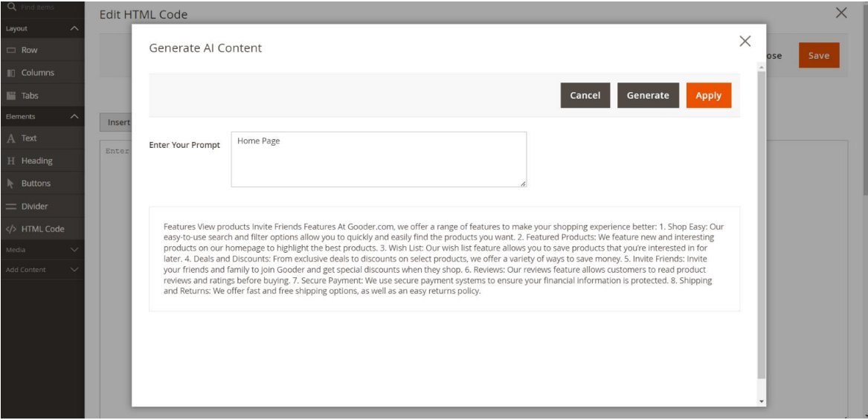868x420 pixels.
Task: Select the HTML Code element icon
Action: click(x=11, y=229)
